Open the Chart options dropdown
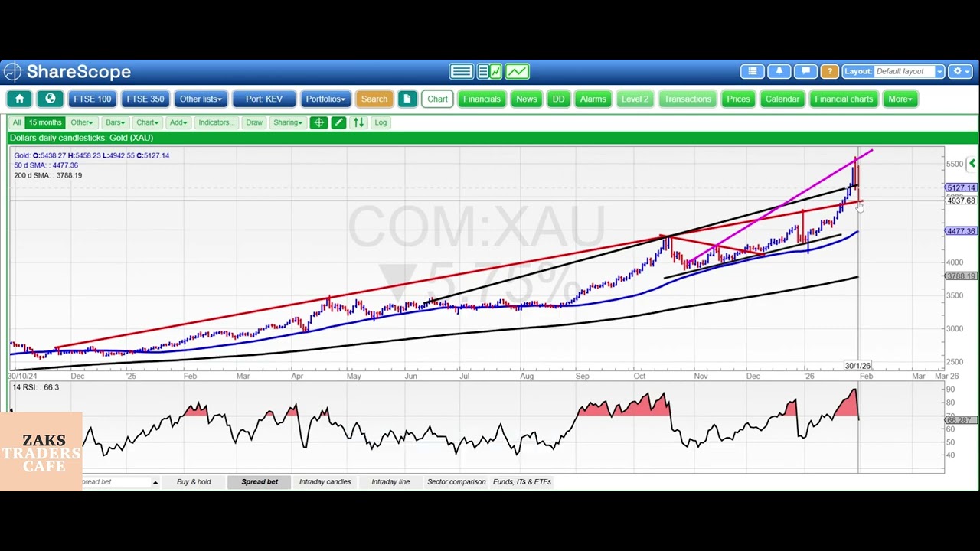Viewport: 980px width, 551px height. [147, 122]
